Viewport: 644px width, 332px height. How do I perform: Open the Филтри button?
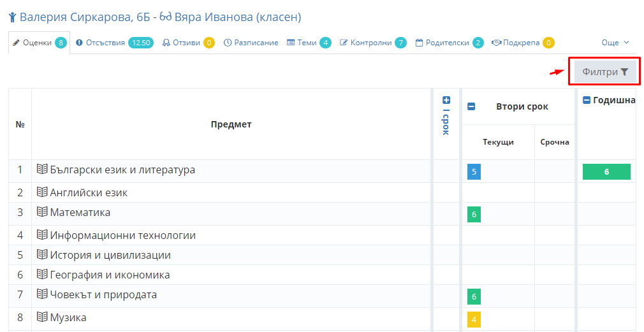point(605,72)
